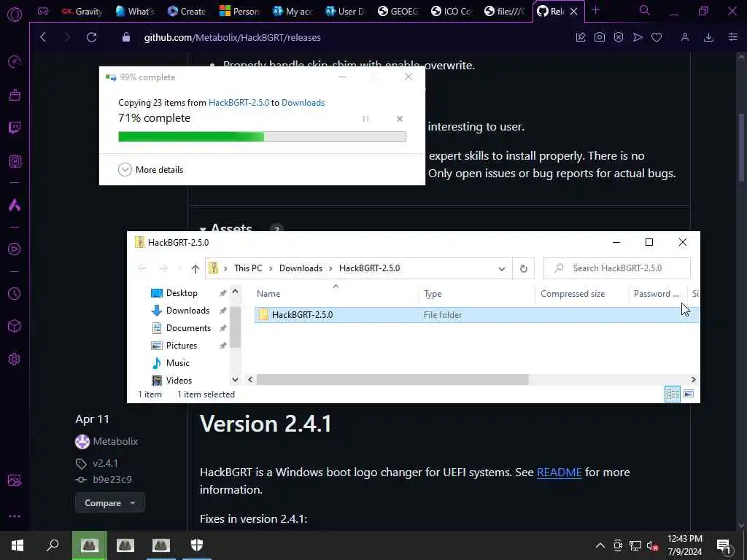Switch to the Gravity tab
747x560 pixels.
pos(82,12)
